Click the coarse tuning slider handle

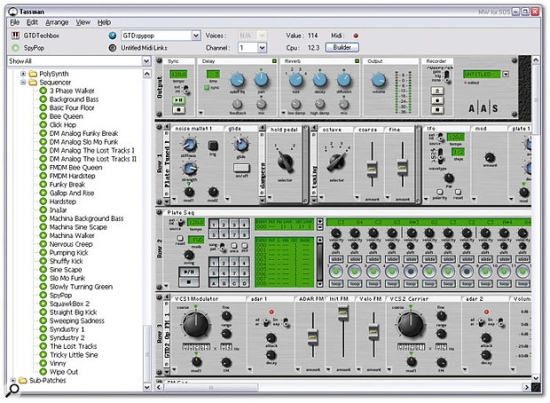tap(372, 169)
